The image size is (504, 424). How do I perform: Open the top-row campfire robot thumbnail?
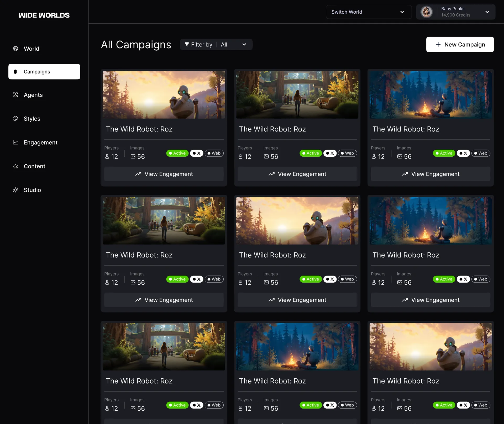click(430, 95)
